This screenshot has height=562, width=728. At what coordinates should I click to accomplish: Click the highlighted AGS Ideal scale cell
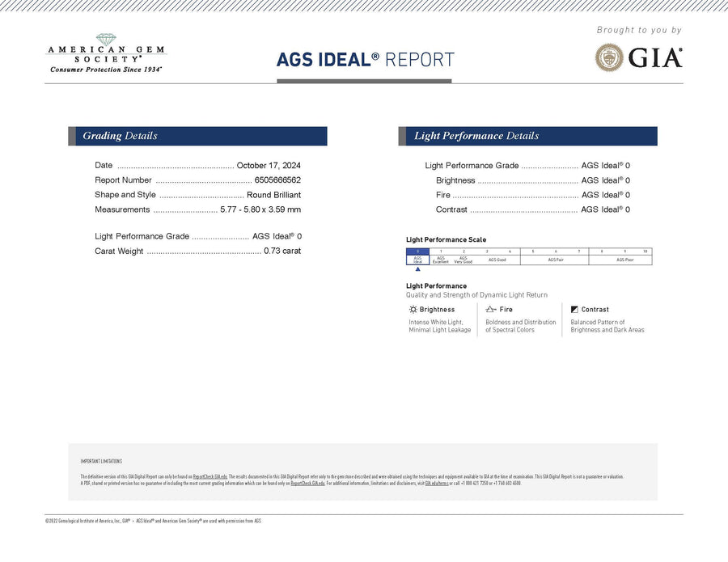pos(417,256)
